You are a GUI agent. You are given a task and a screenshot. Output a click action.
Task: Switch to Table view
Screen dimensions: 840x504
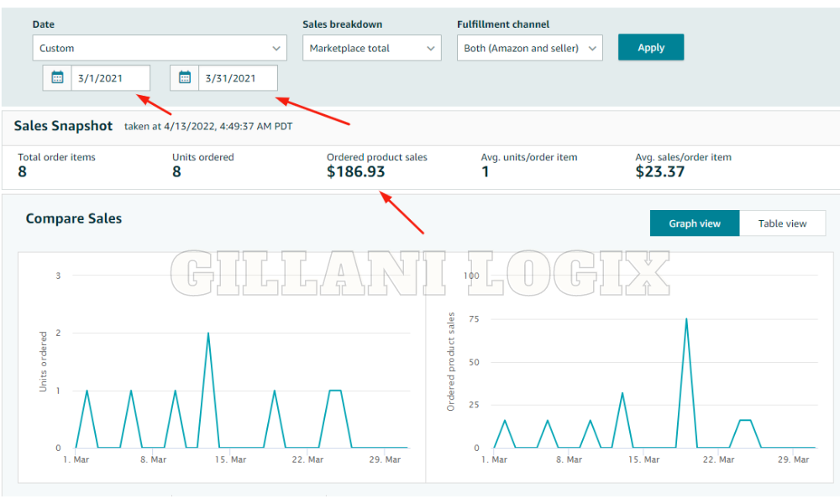point(783,223)
